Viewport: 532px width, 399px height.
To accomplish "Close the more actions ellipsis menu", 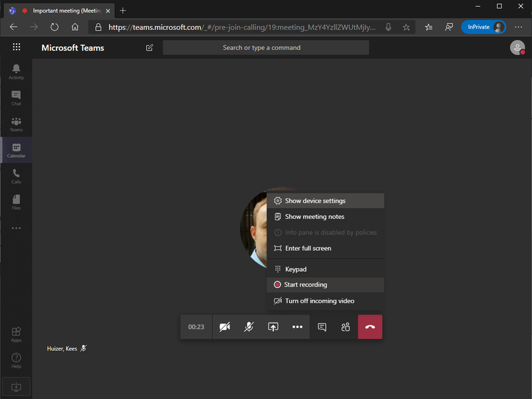I will tap(297, 327).
